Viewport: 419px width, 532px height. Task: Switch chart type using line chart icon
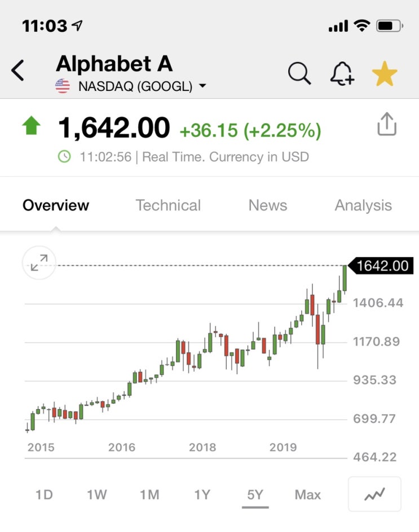[374, 494]
